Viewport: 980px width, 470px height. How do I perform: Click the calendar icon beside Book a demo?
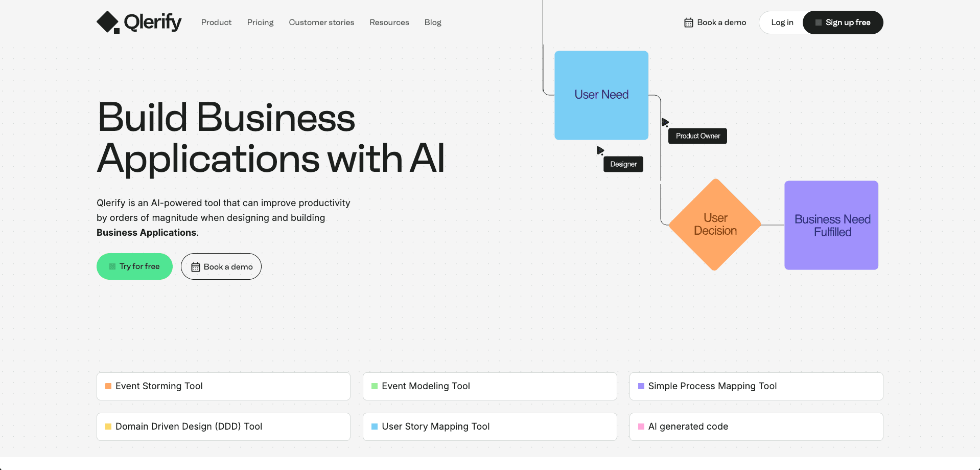click(688, 22)
